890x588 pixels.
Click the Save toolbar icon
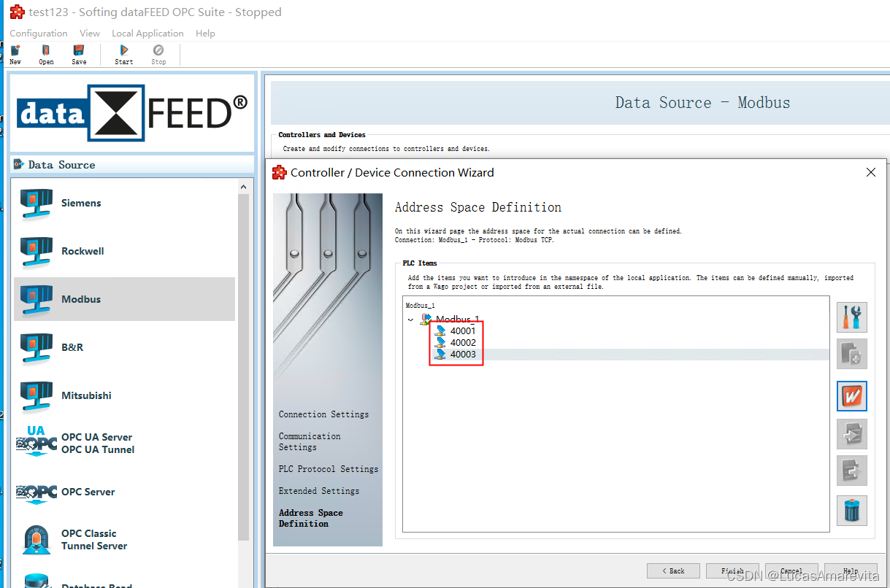[x=79, y=54]
